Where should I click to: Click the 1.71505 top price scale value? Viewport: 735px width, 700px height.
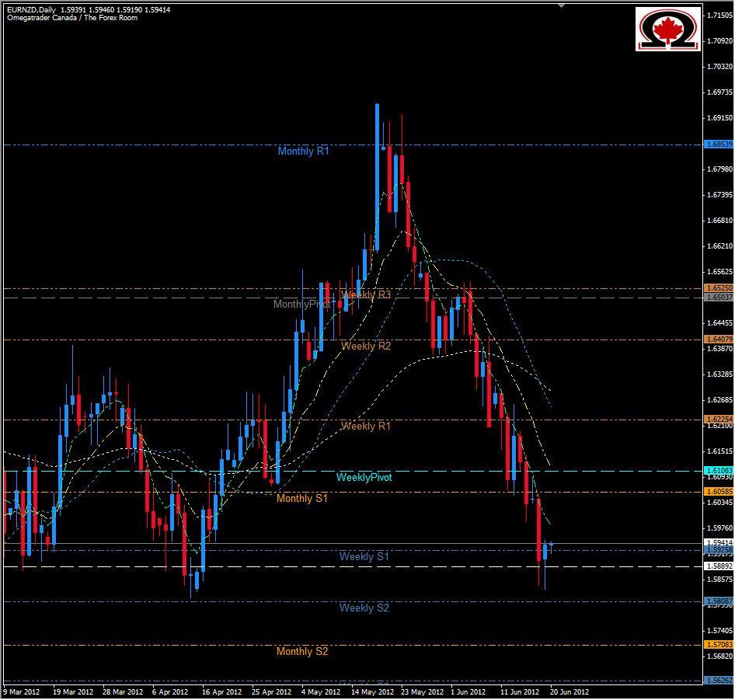click(719, 16)
